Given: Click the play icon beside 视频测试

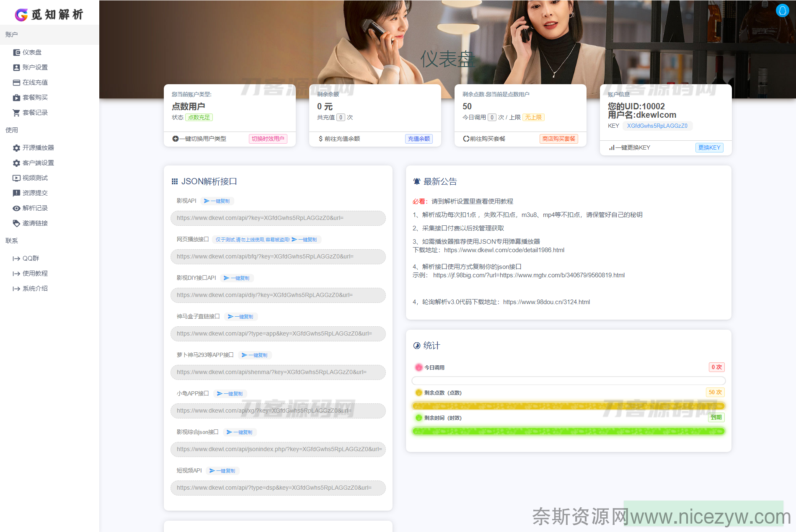Looking at the screenshot, I should tap(16, 178).
